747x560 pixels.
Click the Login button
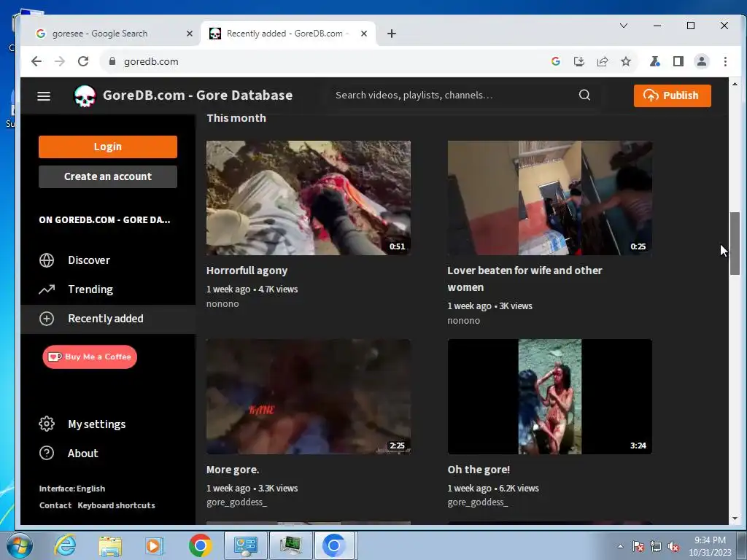pos(108,147)
